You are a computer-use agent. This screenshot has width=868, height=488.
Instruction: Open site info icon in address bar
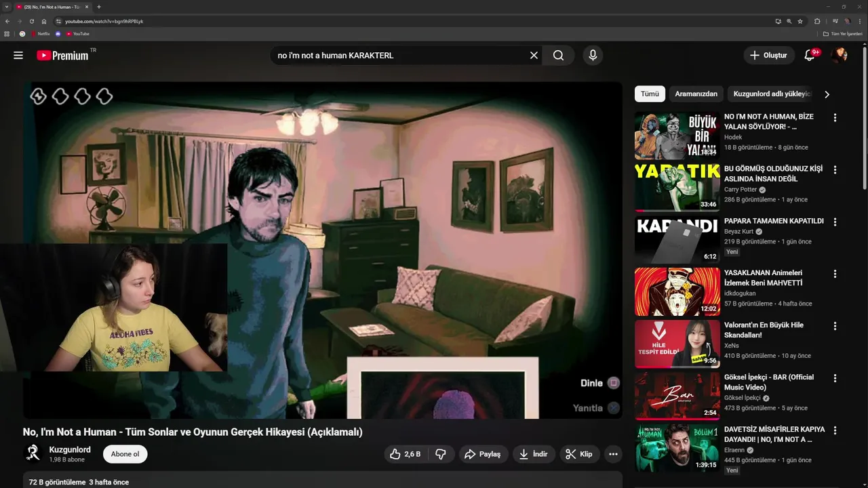click(59, 21)
